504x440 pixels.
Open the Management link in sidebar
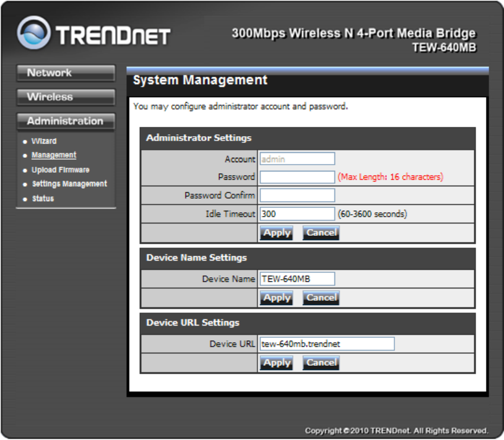pyautogui.click(x=54, y=155)
